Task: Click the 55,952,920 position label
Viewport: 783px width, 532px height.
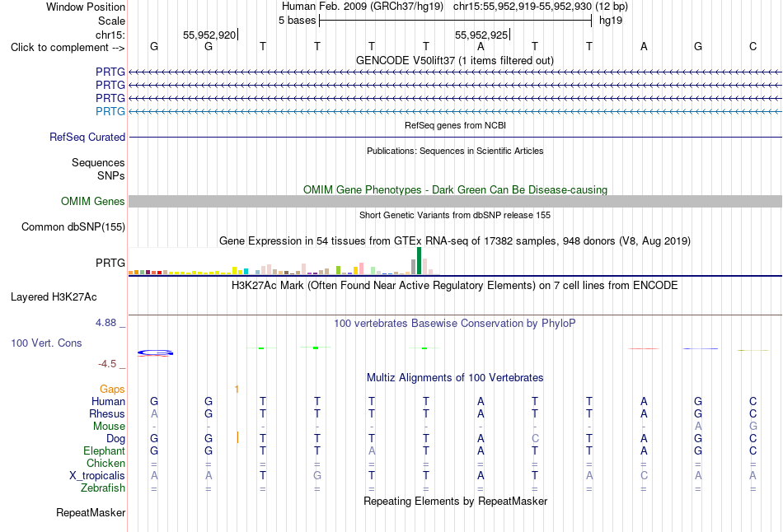Action: [x=209, y=35]
